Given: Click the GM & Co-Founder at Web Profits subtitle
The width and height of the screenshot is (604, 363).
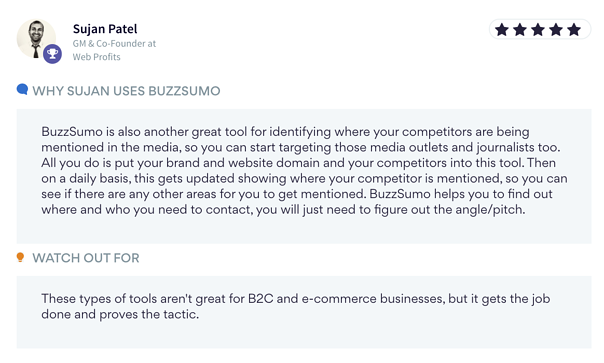Looking at the screenshot, I should coord(114,50).
